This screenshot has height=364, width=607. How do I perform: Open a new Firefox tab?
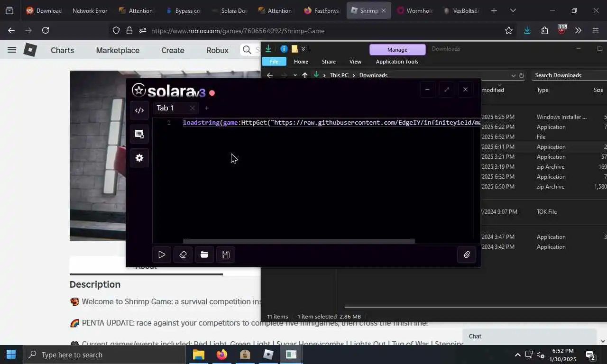(x=494, y=10)
